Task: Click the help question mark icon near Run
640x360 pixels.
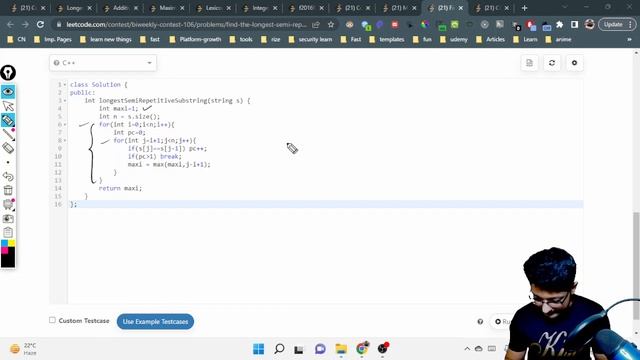Action: pos(480,322)
